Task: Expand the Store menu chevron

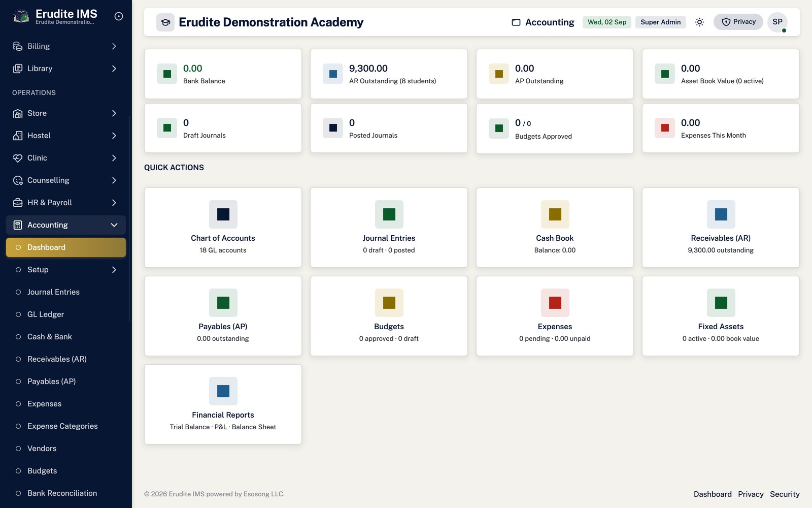Action: pyautogui.click(x=114, y=113)
